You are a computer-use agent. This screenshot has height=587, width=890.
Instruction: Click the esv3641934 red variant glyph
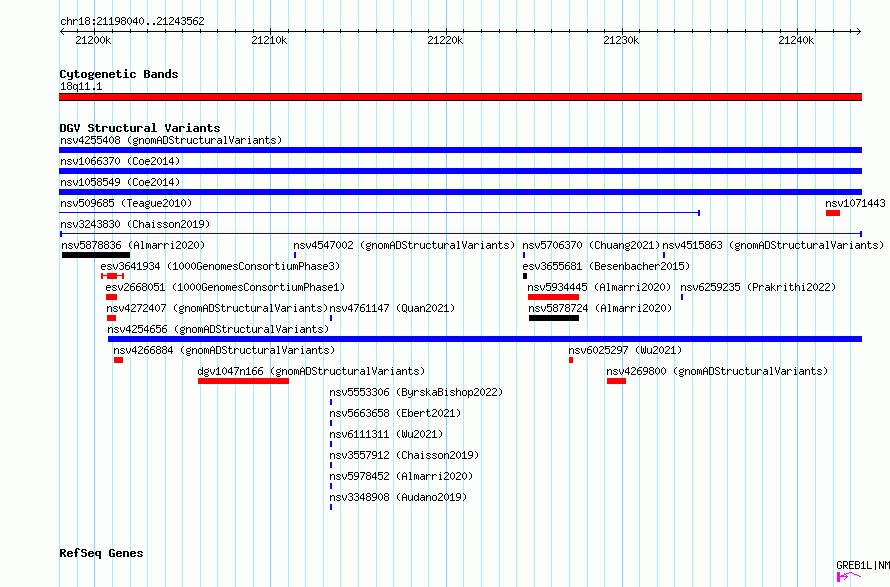click(x=112, y=276)
